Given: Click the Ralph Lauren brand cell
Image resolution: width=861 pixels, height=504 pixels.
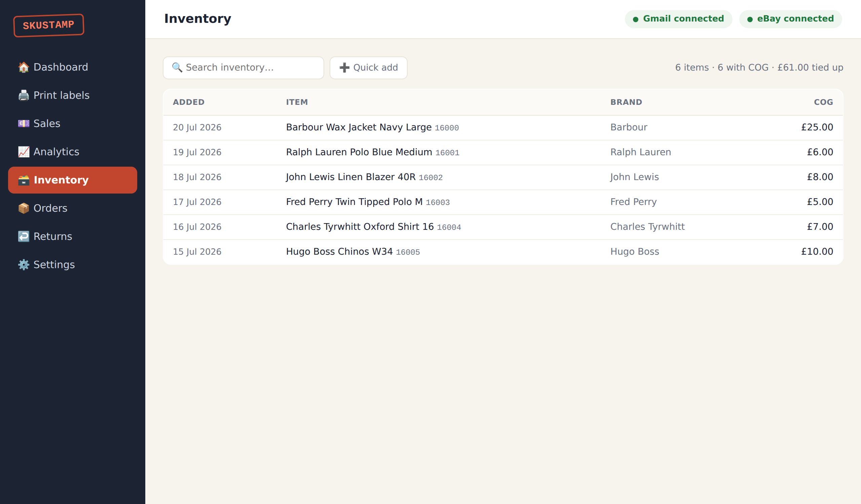Looking at the screenshot, I should click(x=641, y=153).
